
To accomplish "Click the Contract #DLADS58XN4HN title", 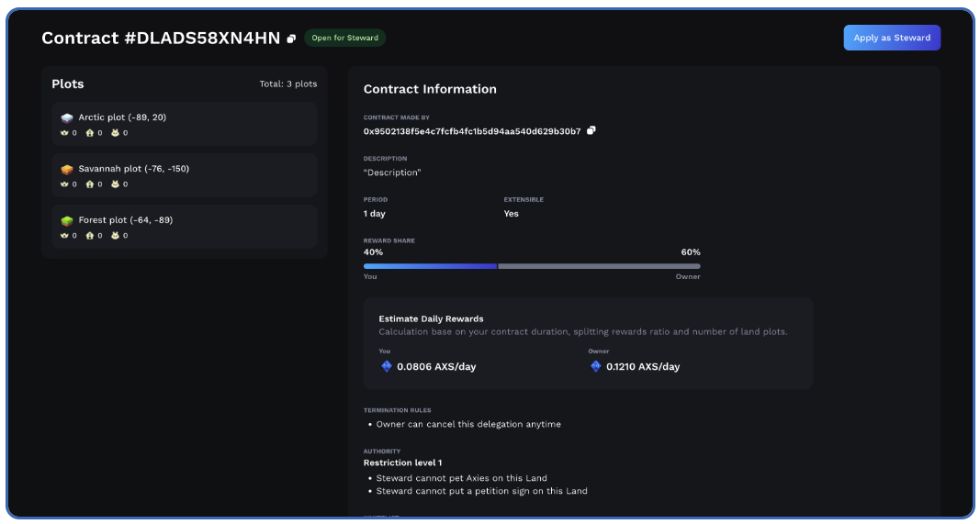I will click(x=161, y=39).
